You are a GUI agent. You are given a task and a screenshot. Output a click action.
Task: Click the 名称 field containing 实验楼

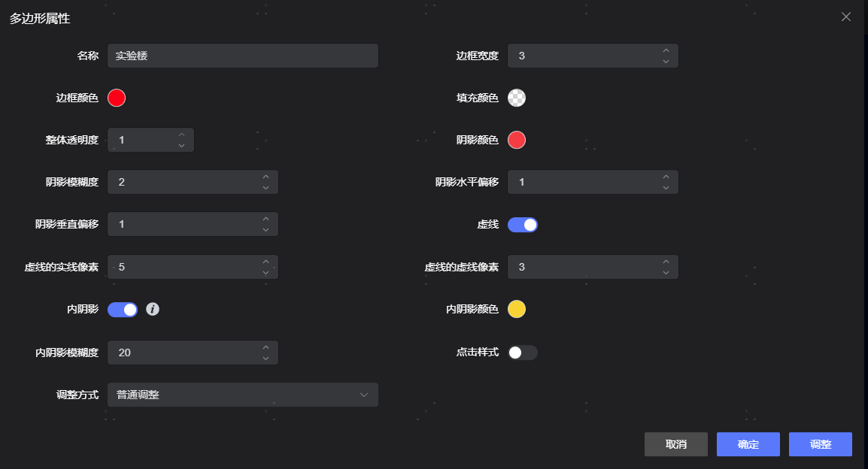tap(243, 56)
